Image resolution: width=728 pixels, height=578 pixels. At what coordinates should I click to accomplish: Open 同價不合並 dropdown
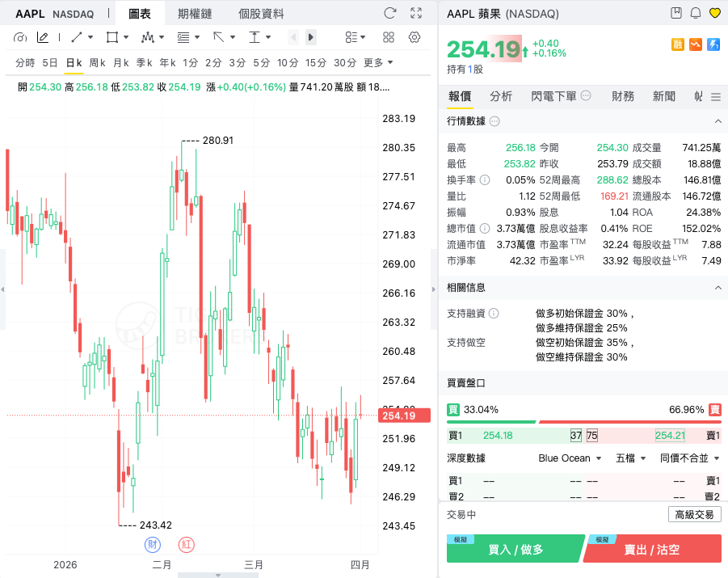click(x=689, y=458)
